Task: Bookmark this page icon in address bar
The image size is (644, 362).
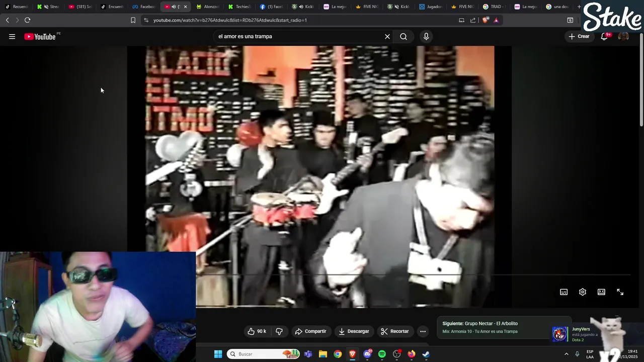Action: tap(133, 20)
